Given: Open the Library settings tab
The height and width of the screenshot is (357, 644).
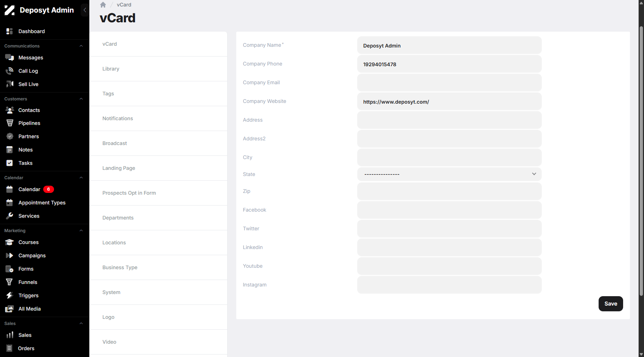Looking at the screenshot, I should [x=158, y=69].
